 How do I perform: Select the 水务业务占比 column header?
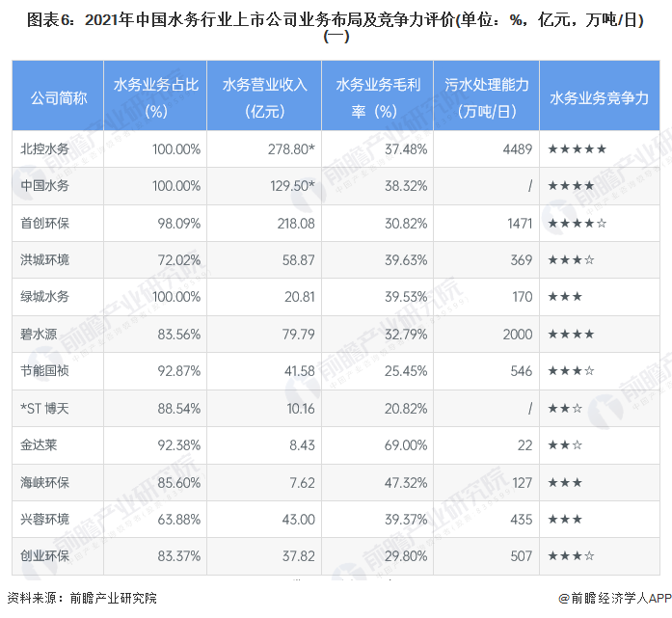157,98
